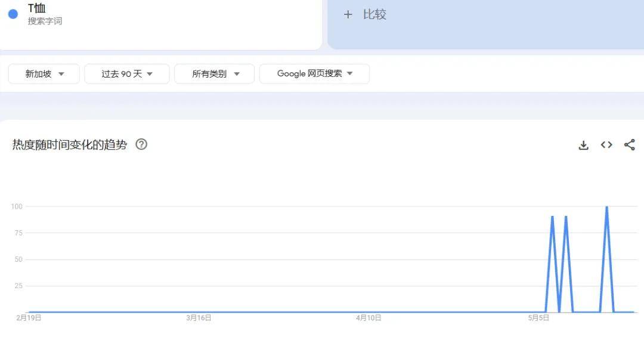
Task: Click the 100 y-axis value
Action: pyautogui.click(x=17, y=206)
